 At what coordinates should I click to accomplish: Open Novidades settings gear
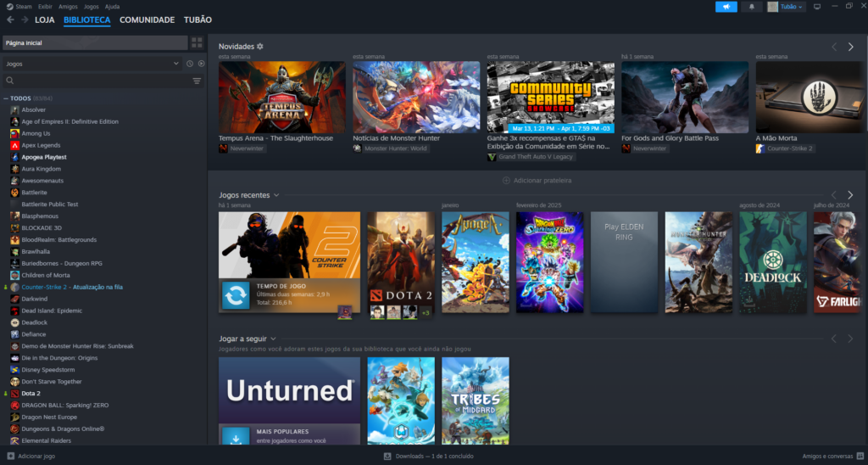pos(260,47)
